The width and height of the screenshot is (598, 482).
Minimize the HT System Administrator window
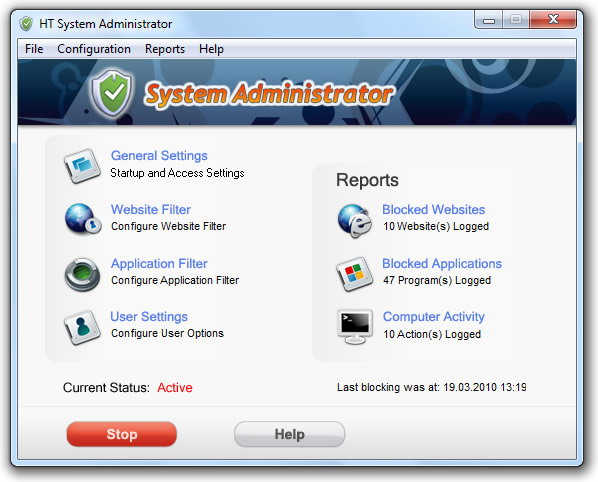(489, 19)
